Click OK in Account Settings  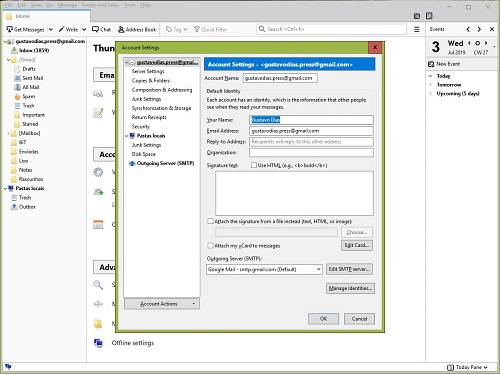(323, 319)
